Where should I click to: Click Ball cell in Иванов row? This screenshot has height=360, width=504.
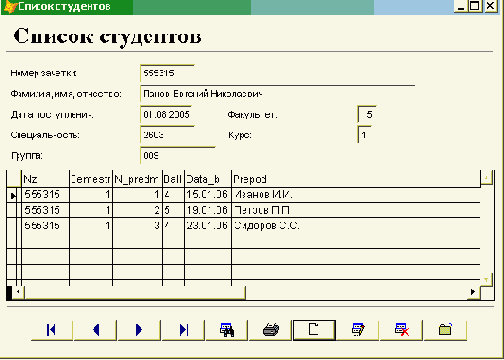(x=174, y=195)
